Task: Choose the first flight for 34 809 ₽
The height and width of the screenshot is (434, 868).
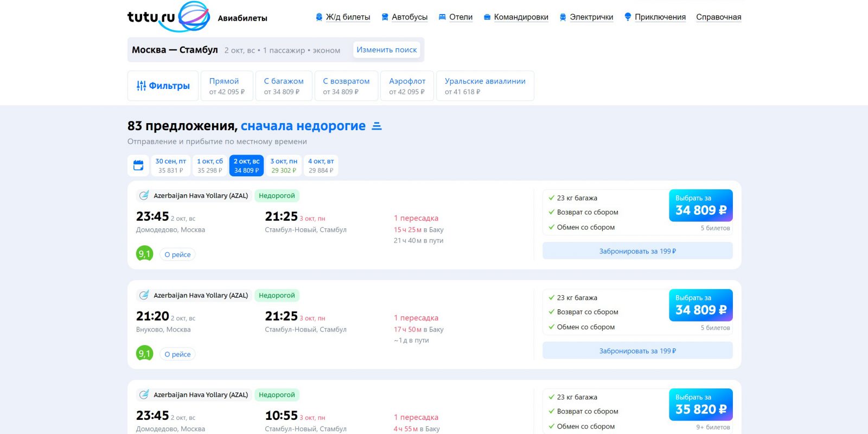Action: [x=700, y=206]
